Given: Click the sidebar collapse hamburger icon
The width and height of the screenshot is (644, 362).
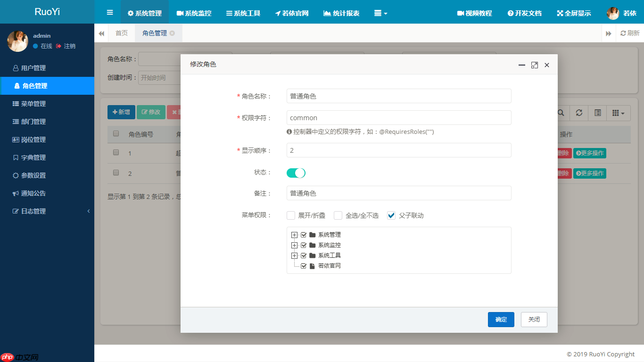Looking at the screenshot, I should tap(109, 12).
